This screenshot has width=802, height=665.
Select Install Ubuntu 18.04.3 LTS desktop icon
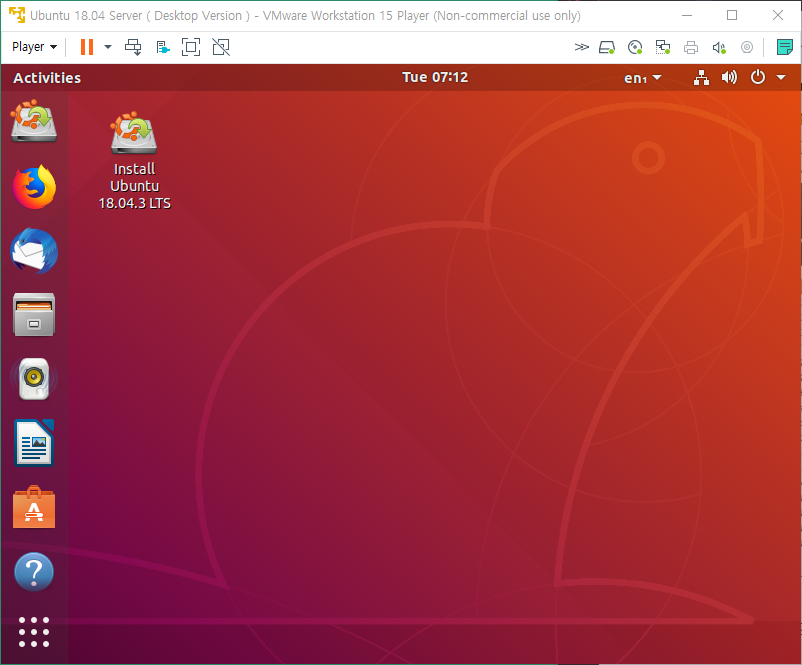click(x=134, y=161)
